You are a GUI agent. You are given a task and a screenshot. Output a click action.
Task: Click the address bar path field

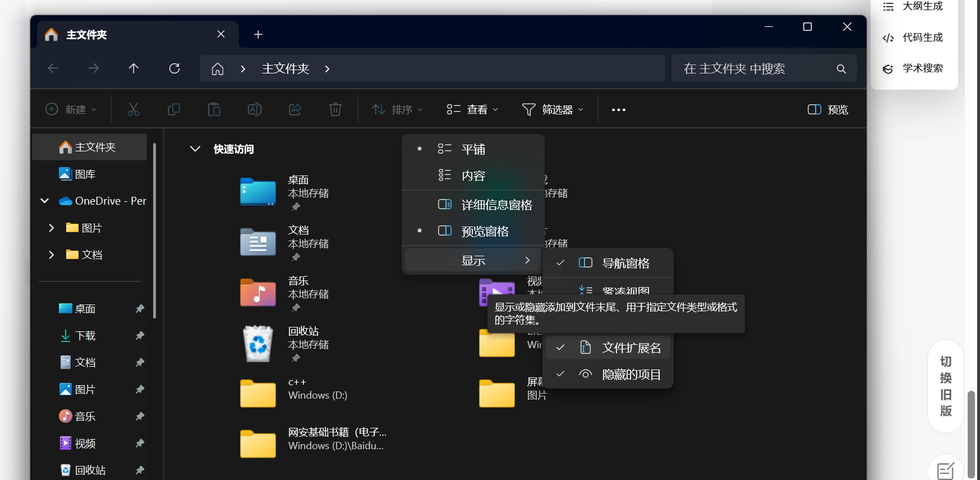433,68
